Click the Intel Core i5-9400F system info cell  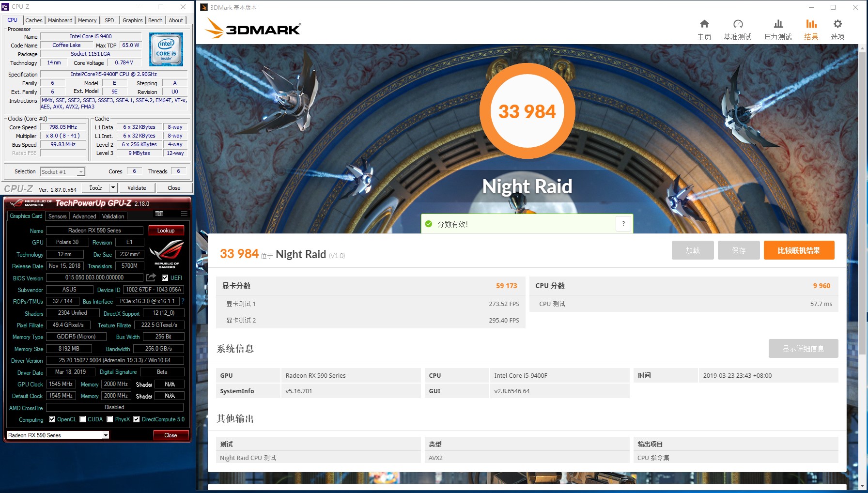point(559,375)
